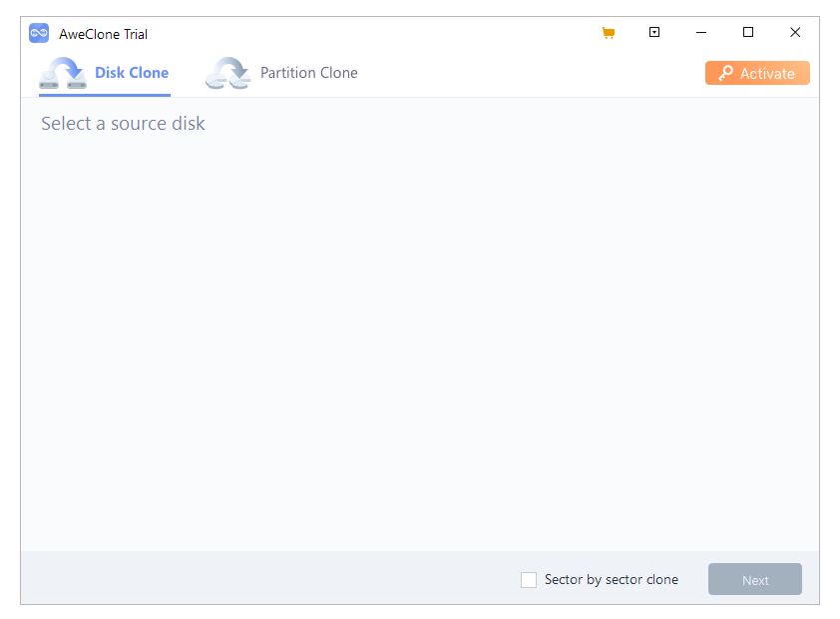Viewport: 840px width, 619px height.
Task: Click the orange Activate button
Action: [x=756, y=72]
